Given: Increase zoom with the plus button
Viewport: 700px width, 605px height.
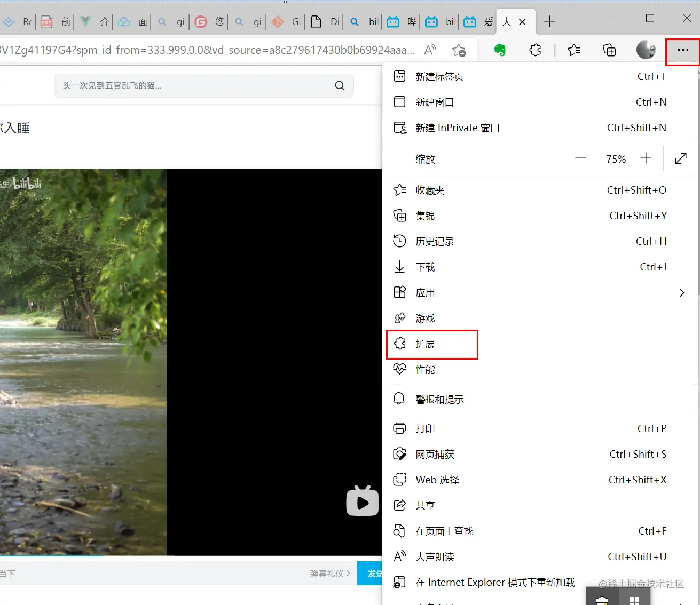Looking at the screenshot, I should (x=646, y=158).
